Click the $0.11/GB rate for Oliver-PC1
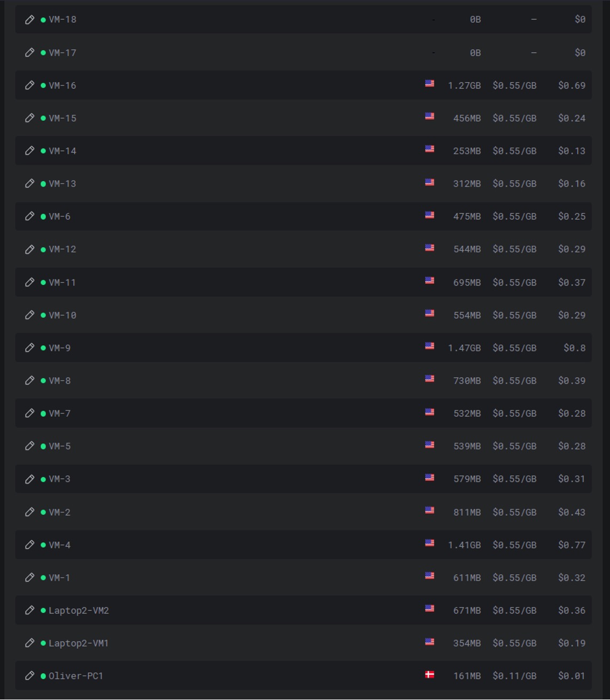610x700 pixels. pyautogui.click(x=514, y=676)
